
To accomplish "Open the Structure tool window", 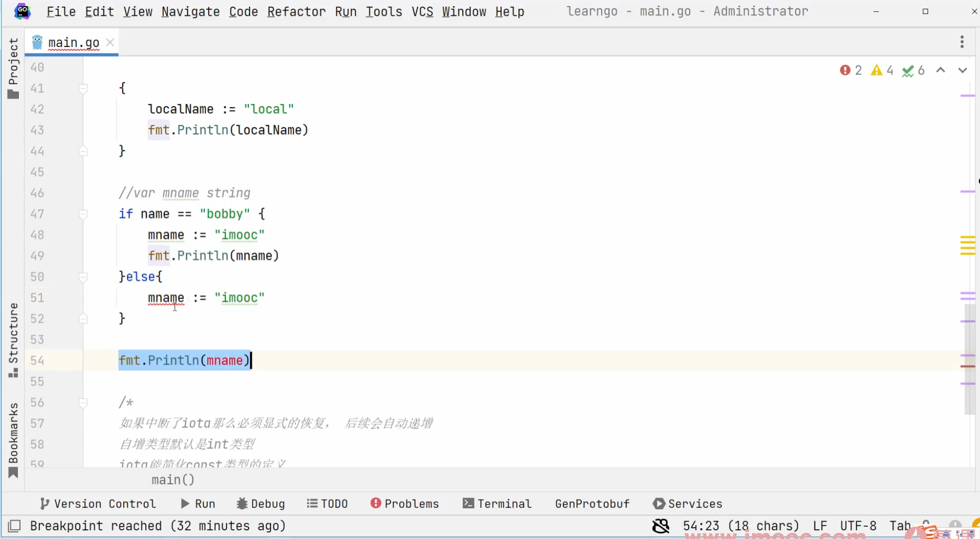I will [13, 340].
